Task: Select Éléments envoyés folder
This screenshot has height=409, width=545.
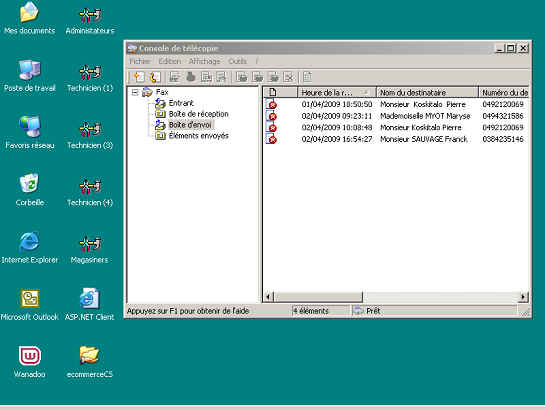Action: click(198, 136)
